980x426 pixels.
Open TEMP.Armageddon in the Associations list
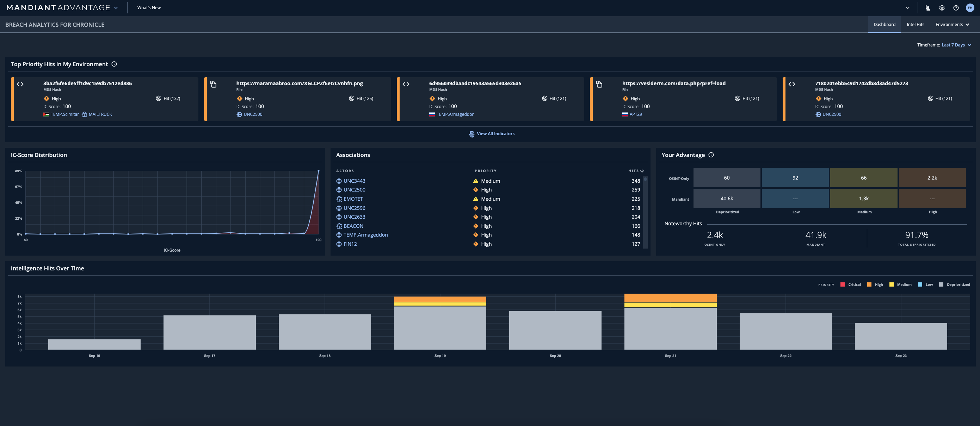click(x=365, y=235)
